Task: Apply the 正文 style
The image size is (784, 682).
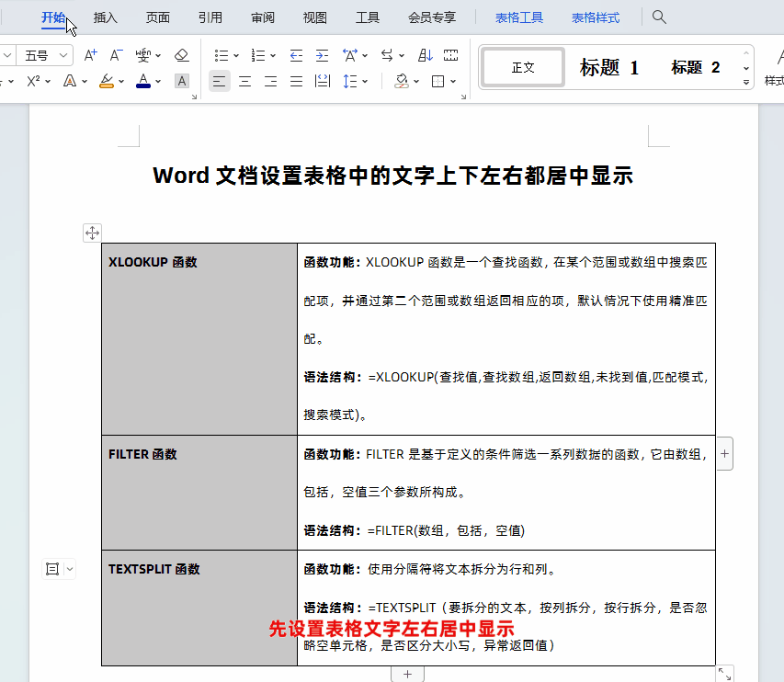Action: pos(523,67)
